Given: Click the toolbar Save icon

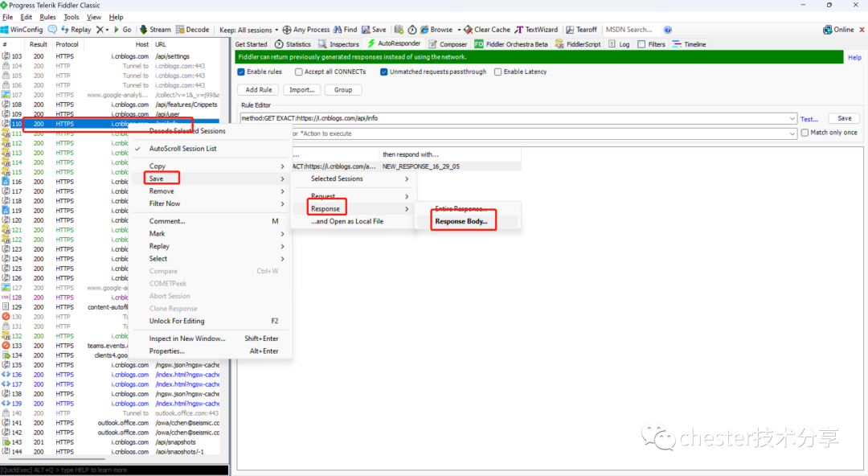Looking at the screenshot, I should click(375, 30).
